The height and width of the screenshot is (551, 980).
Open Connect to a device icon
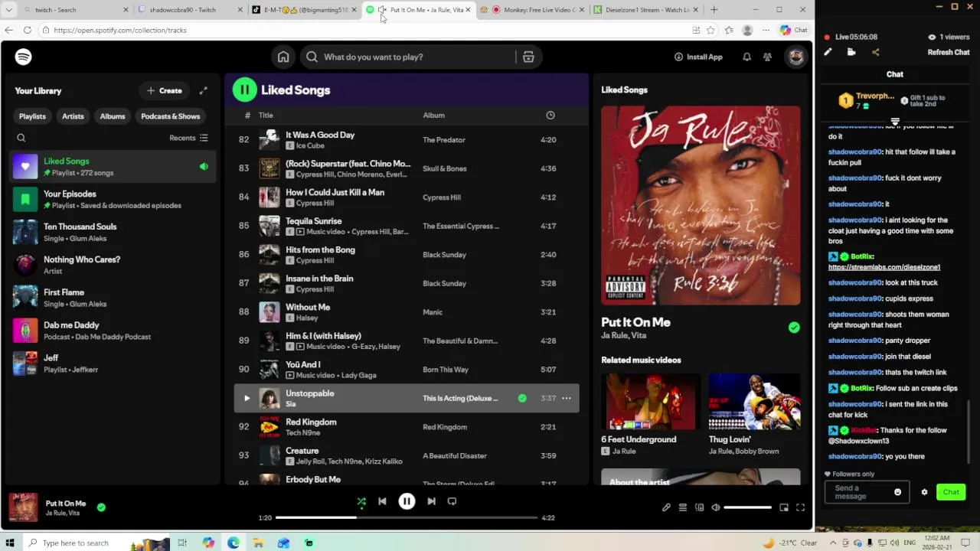[699, 507]
